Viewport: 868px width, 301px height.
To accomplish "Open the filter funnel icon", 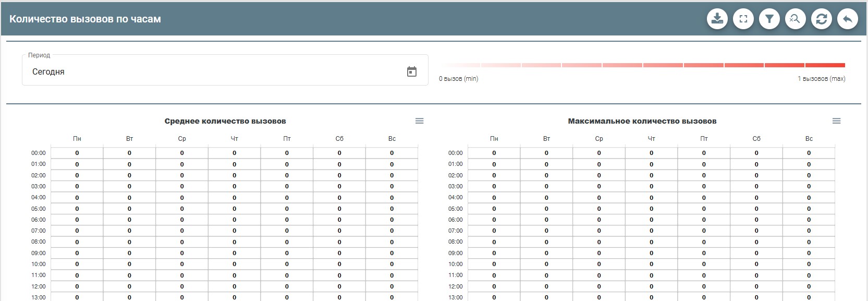I will (769, 19).
